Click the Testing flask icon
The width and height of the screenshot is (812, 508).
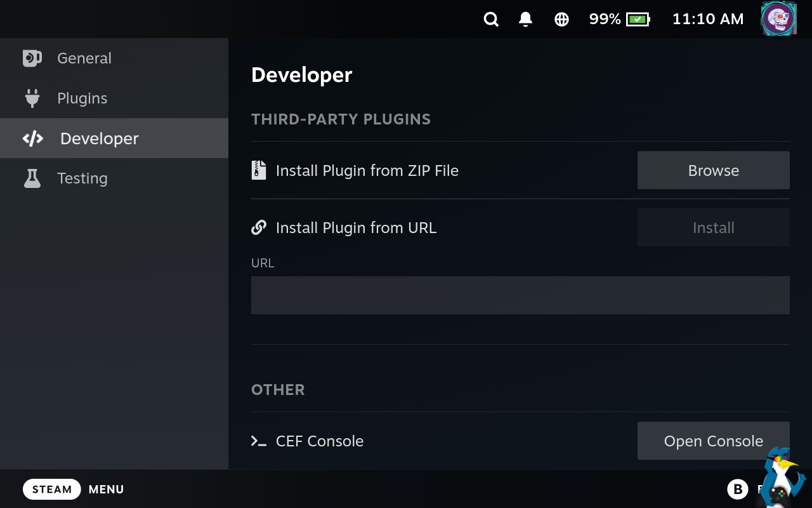click(32, 178)
